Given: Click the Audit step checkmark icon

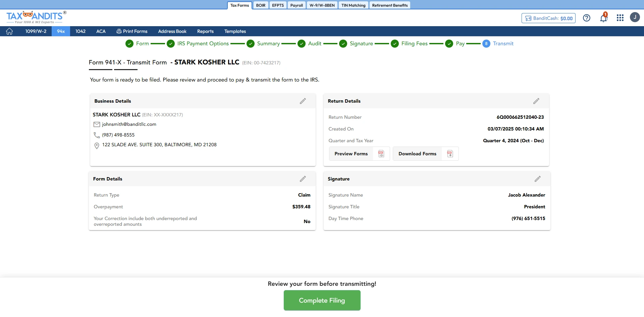Looking at the screenshot, I should 302,44.
